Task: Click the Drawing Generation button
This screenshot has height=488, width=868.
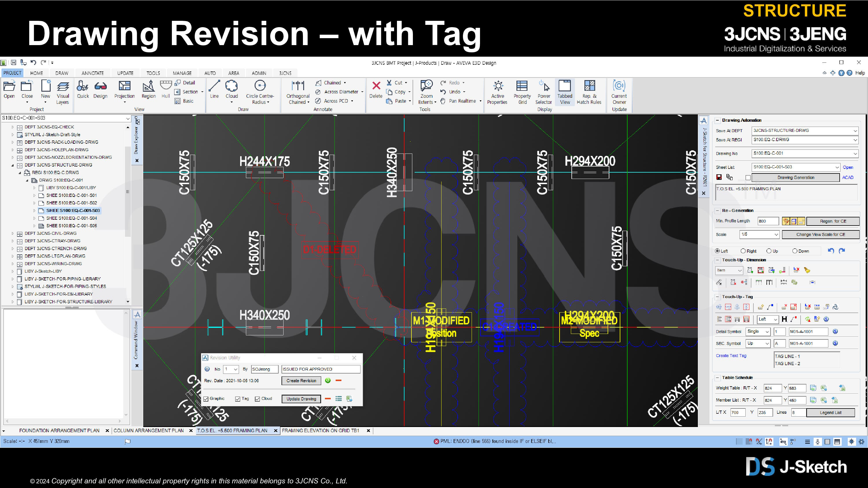Action: (796, 178)
